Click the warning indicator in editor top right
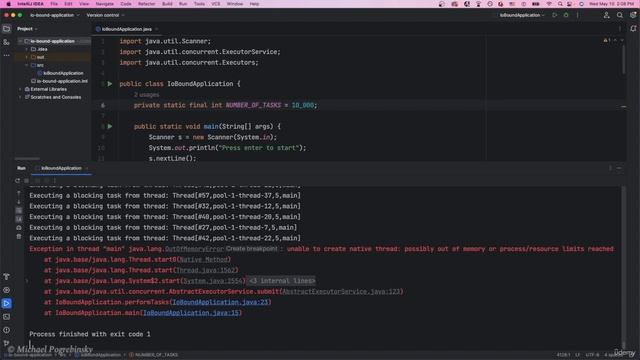 tap(607, 40)
